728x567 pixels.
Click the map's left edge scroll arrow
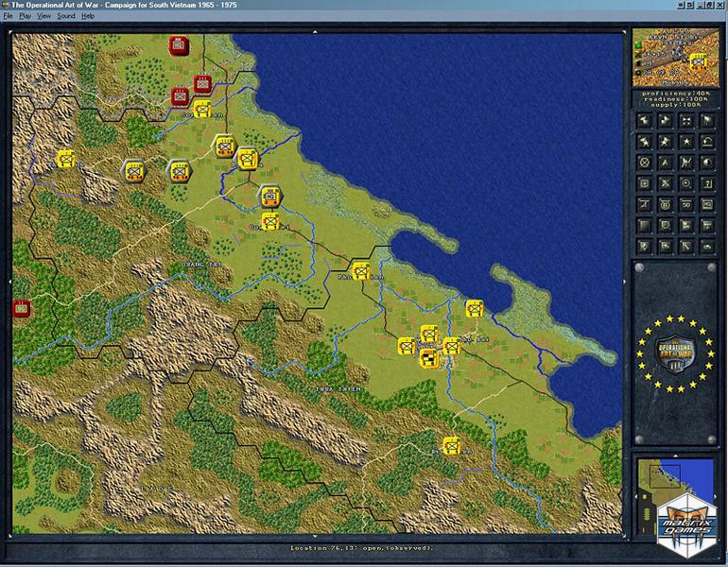10,282
